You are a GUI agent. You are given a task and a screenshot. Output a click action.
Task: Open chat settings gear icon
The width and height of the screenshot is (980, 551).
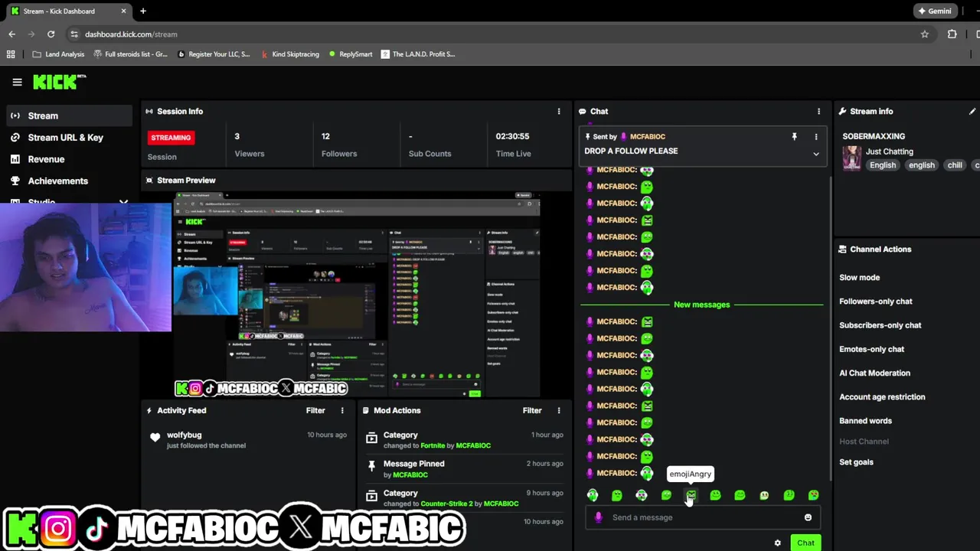click(778, 543)
